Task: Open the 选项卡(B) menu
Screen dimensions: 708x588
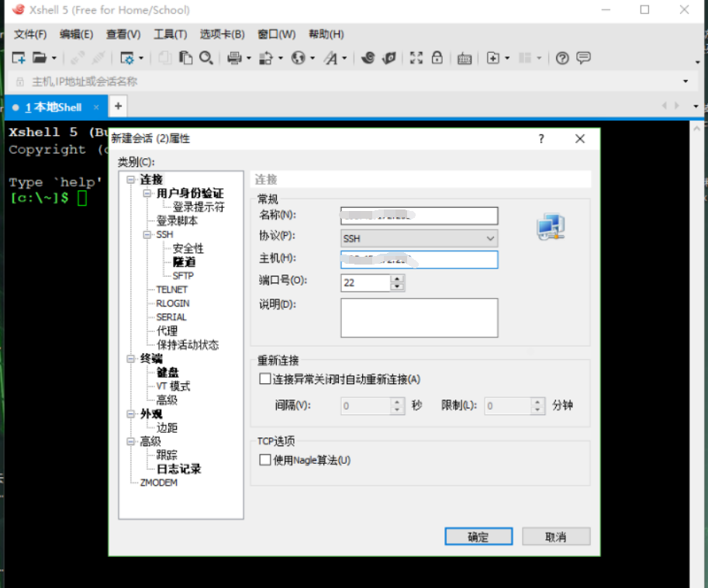Action: click(x=222, y=34)
